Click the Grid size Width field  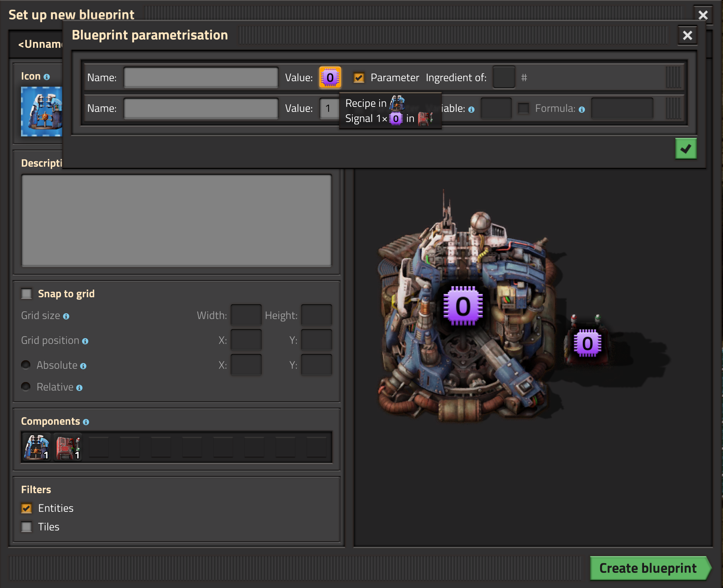click(246, 315)
